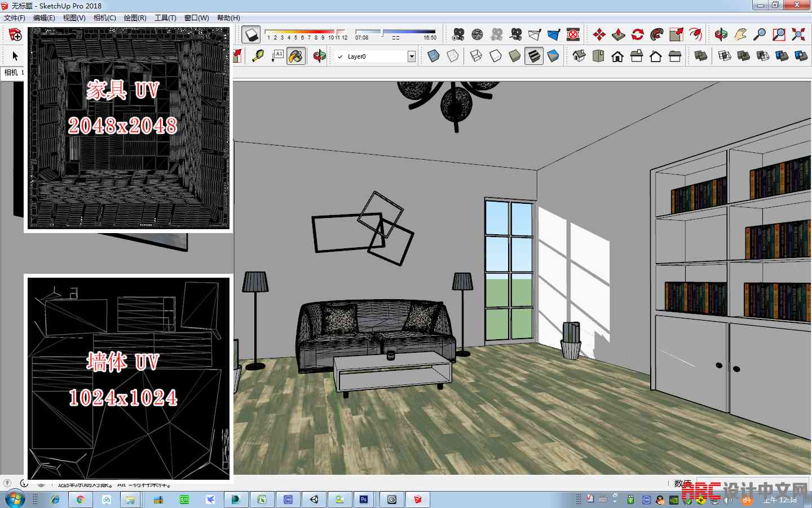Click the Windows Start button
This screenshot has height=508, width=812.
[15, 500]
